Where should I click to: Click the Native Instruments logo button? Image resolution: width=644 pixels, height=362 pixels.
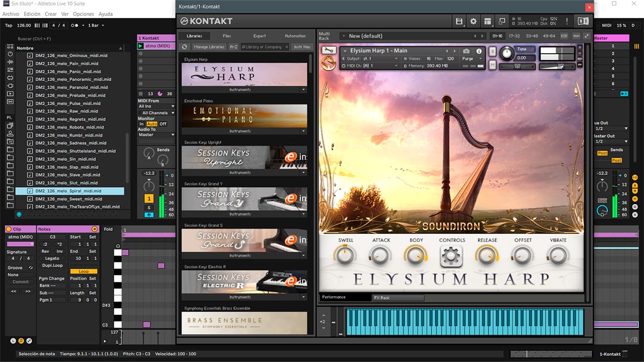tap(583, 21)
